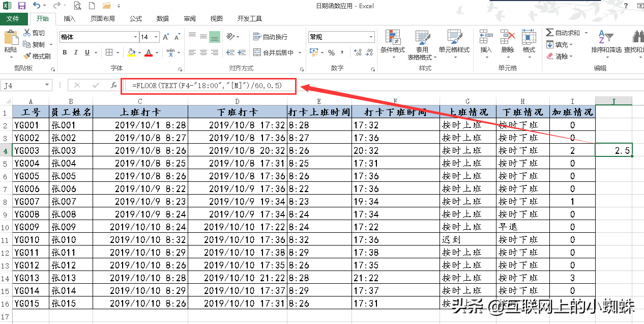This screenshot has width=644, height=324.
Task: Decrease the font size with the small A icon
Action: (x=177, y=37)
